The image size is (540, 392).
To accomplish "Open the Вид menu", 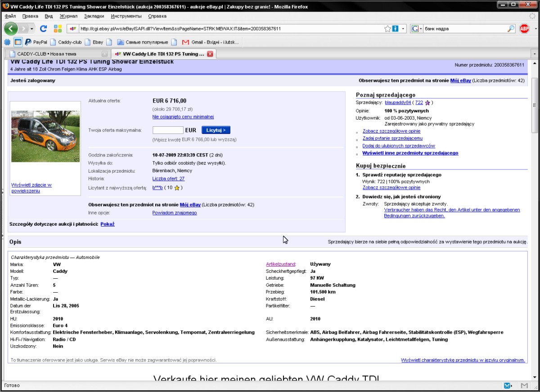I will coord(49,16).
